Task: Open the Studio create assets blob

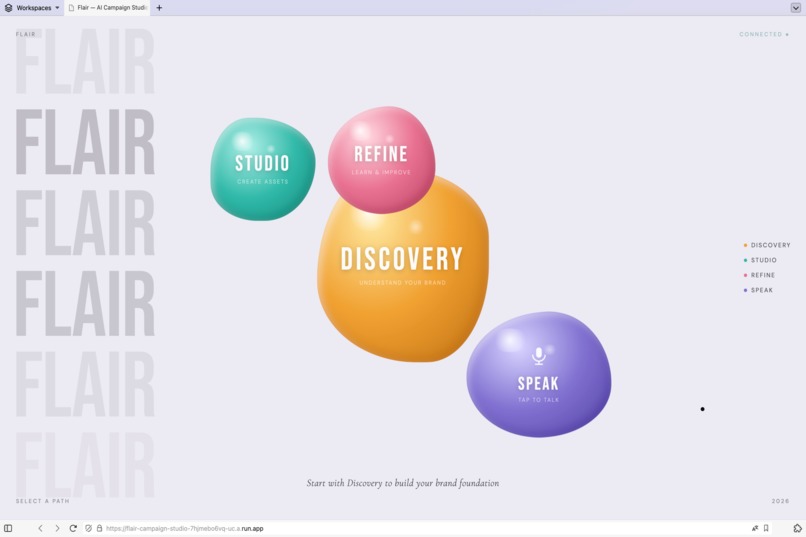Action: (263, 169)
